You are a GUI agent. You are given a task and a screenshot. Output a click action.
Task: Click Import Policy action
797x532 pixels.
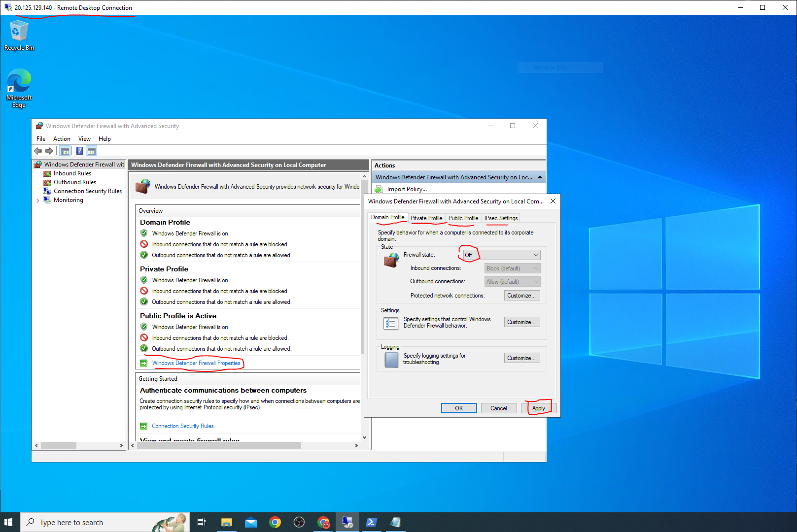[407, 189]
